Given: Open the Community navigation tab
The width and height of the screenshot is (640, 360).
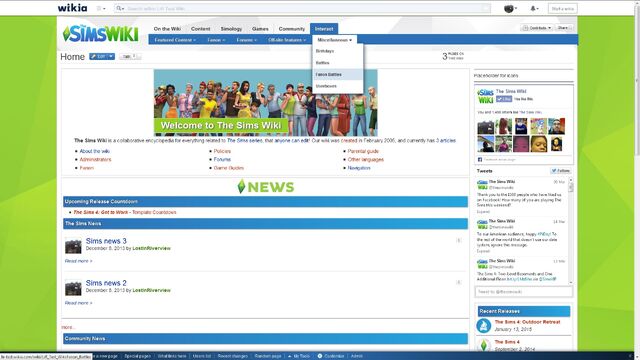Looking at the screenshot, I should point(291,29).
